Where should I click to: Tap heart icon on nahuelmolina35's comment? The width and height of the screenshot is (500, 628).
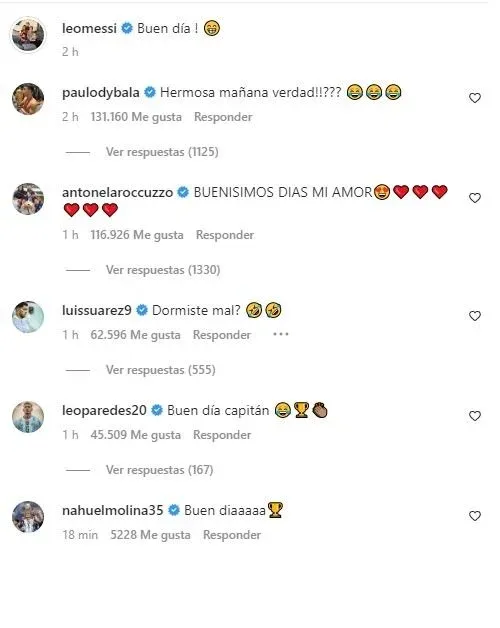point(475,516)
